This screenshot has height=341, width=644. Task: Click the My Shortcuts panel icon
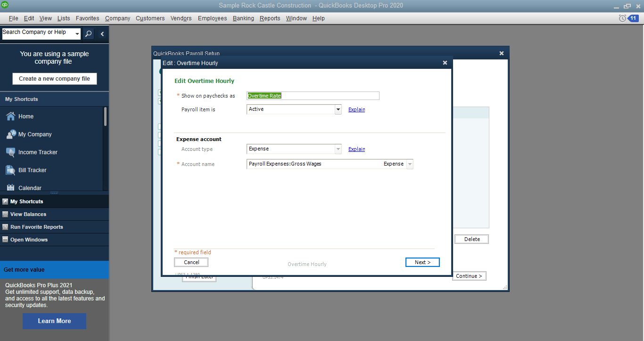coord(5,201)
